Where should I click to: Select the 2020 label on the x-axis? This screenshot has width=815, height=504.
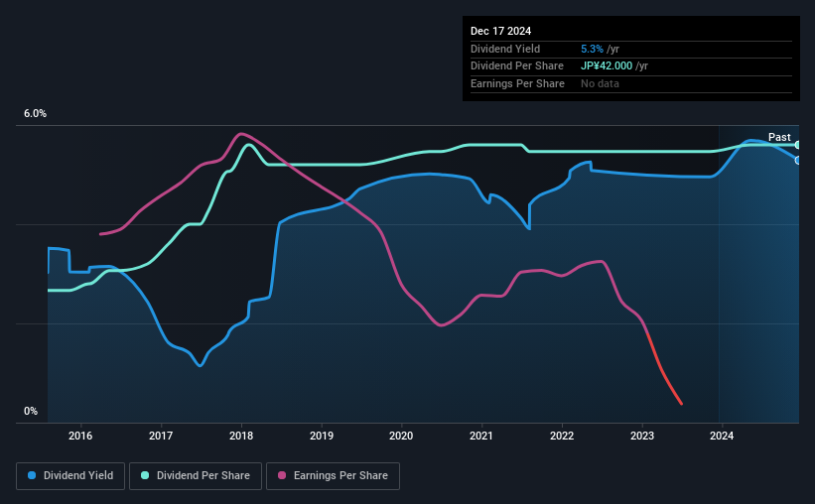coord(401,436)
